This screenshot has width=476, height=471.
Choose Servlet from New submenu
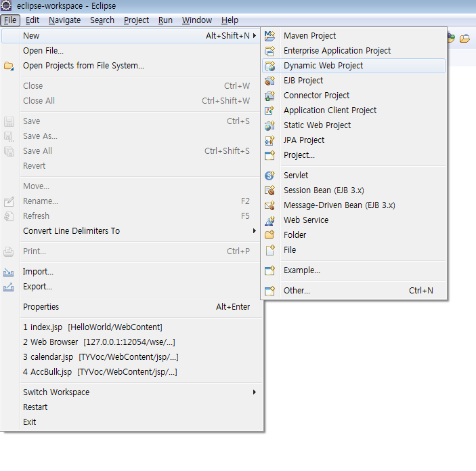(353, 176)
